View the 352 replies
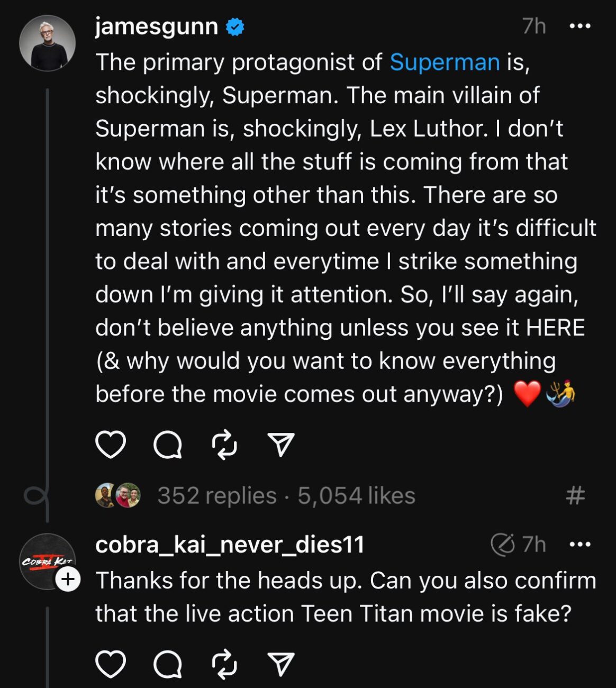Image resolution: width=616 pixels, height=688 pixels. 217,496
